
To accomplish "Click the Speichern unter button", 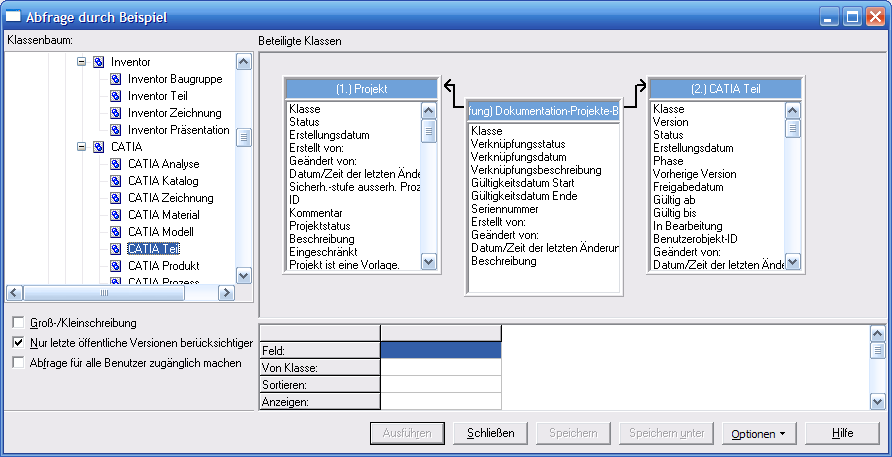I will [x=667, y=433].
